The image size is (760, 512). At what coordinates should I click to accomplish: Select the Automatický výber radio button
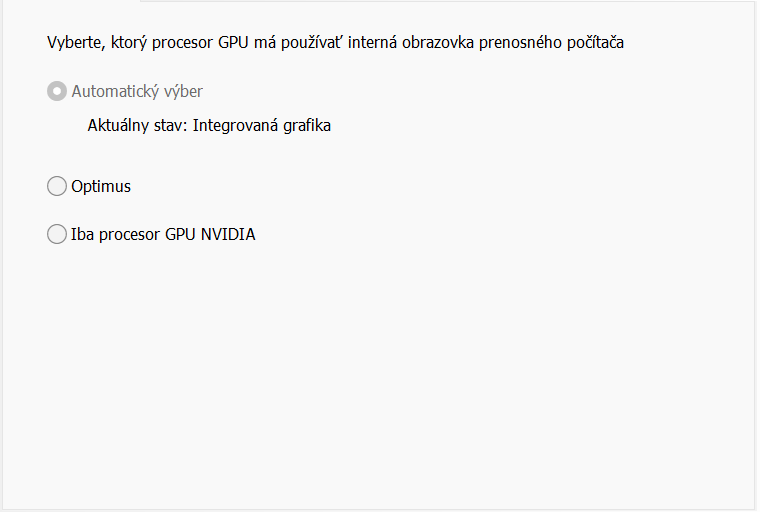[57, 92]
